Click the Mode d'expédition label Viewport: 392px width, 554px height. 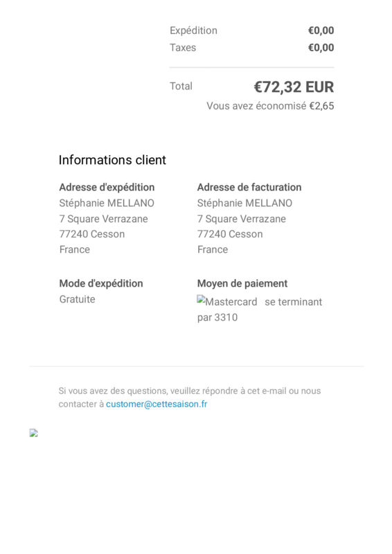point(101,283)
